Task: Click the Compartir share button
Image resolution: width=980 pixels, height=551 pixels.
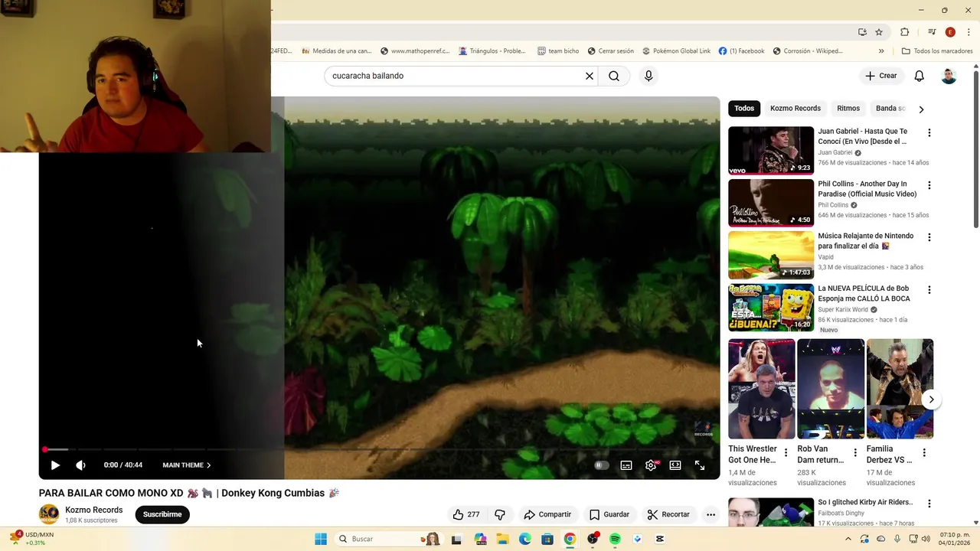Action: pos(547,514)
